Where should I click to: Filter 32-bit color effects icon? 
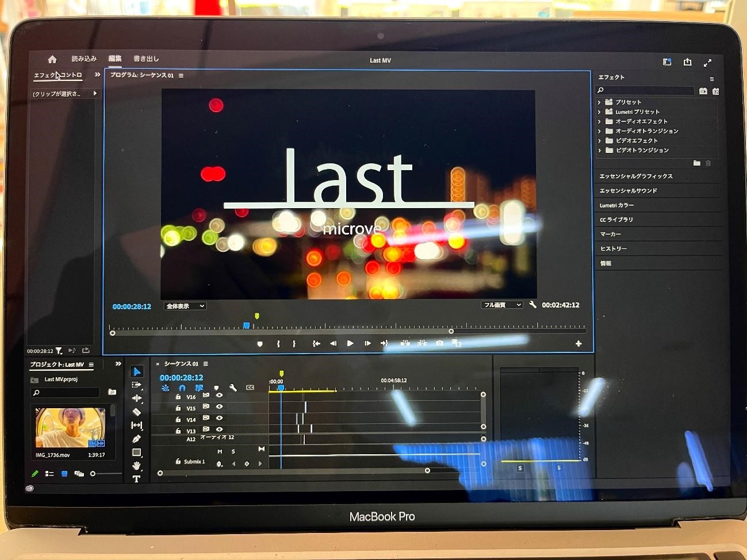(x=716, y=91)
